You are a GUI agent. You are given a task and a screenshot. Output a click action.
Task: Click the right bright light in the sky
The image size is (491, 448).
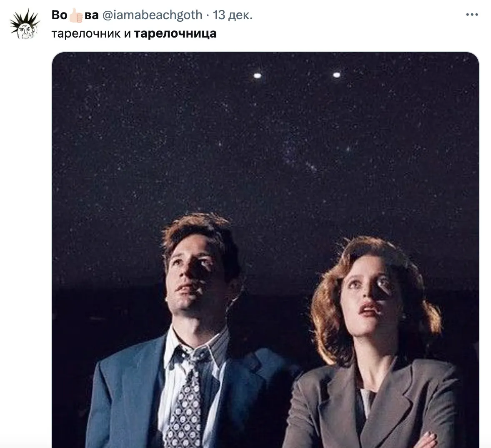point(336,75)
